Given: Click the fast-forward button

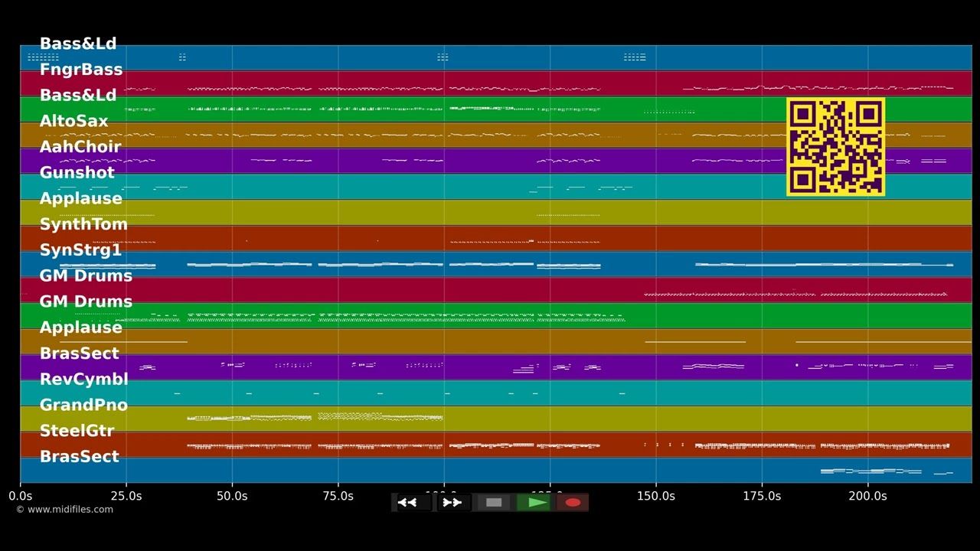Looking at the screenshot, I should 452,503.
